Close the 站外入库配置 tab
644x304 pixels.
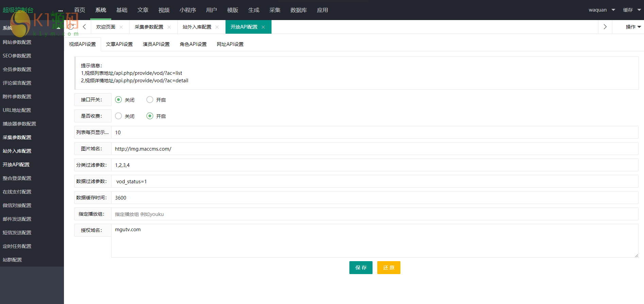pos(217,27)
